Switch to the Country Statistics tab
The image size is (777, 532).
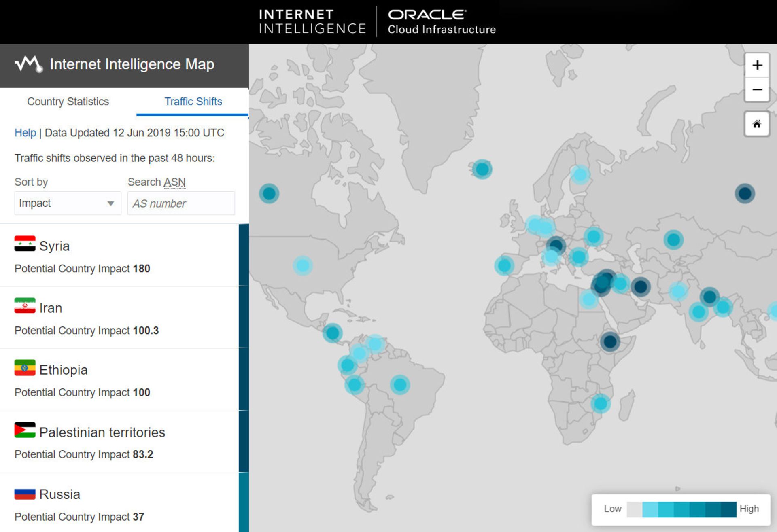tap(68, 102)
